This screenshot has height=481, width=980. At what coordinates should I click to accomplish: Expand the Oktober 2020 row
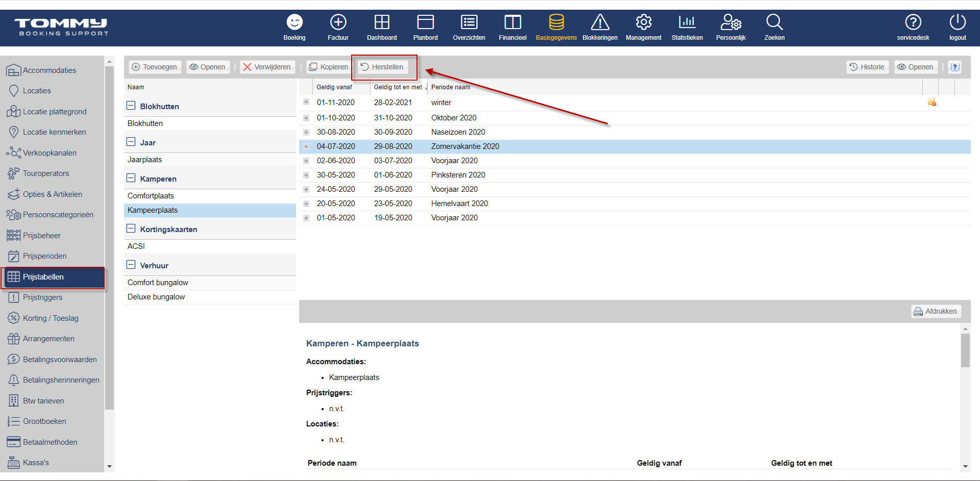pos(306,118)
